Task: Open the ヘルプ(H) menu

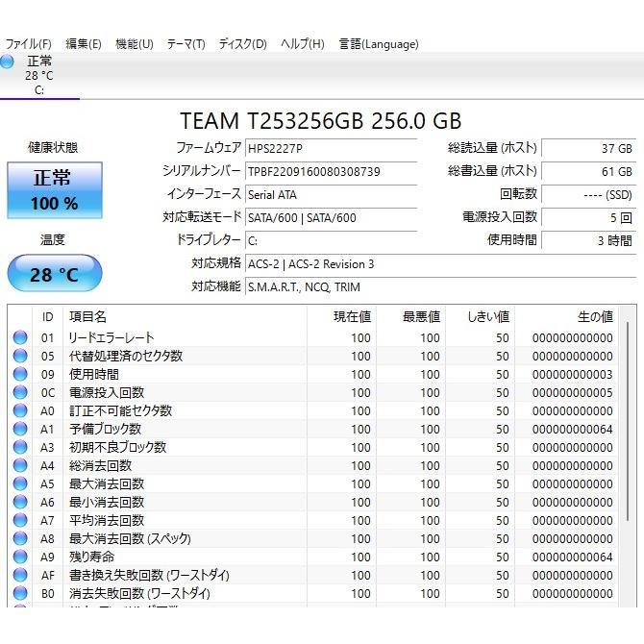Action: tap(302, 43)
